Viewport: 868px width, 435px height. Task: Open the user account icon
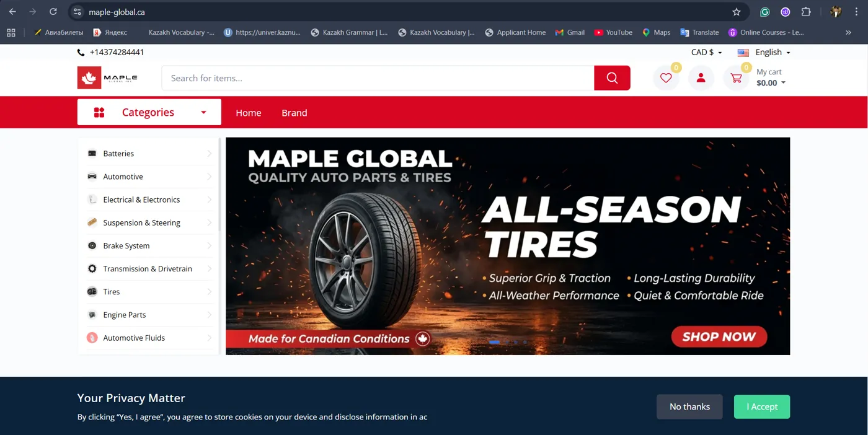coord(701,78)
